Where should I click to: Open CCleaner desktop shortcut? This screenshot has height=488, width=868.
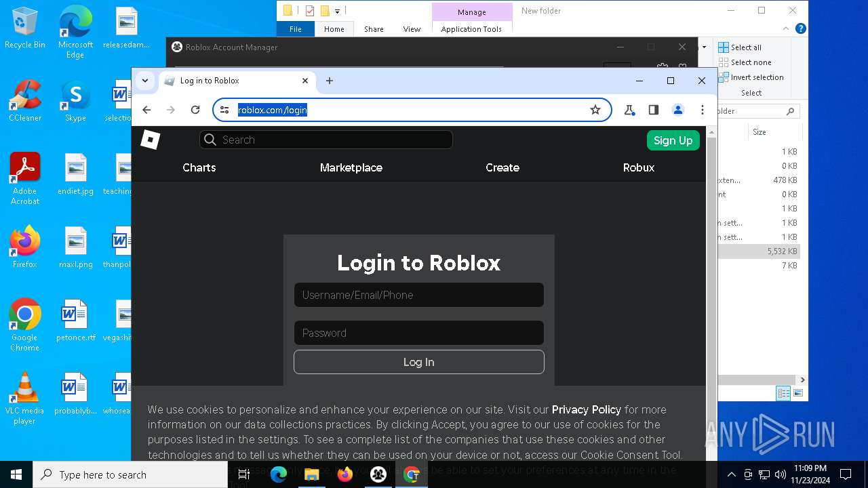[x=25, y=101]
